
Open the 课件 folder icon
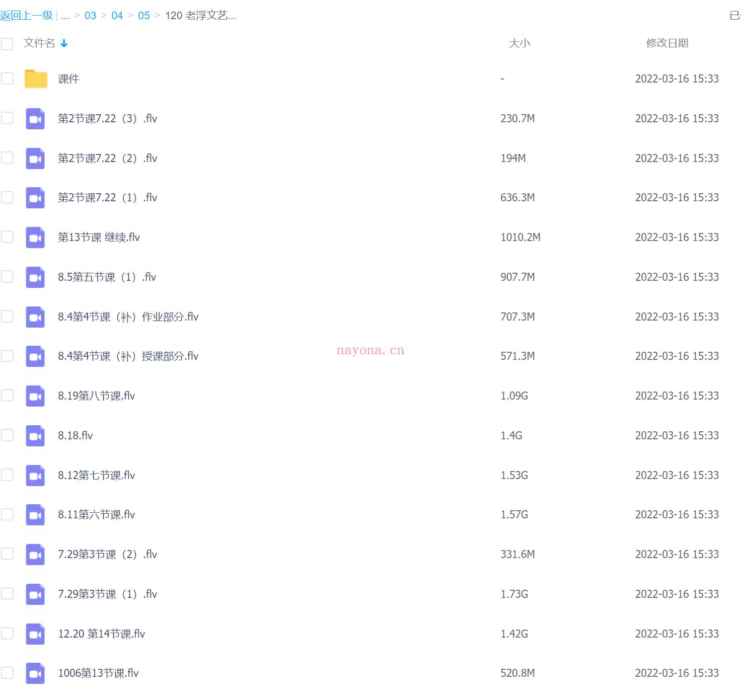tap(36, 79)
